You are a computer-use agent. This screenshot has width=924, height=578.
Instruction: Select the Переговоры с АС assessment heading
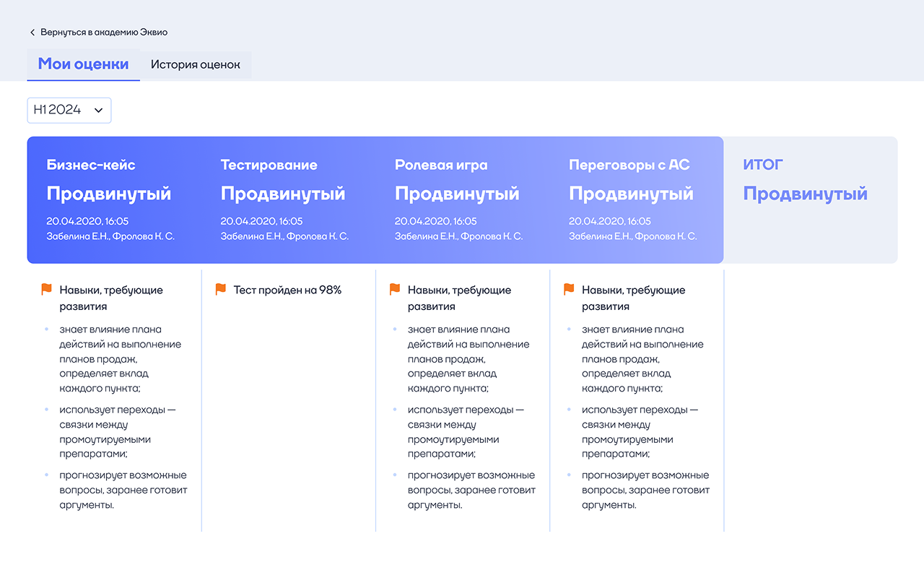[x=629, y=165]
